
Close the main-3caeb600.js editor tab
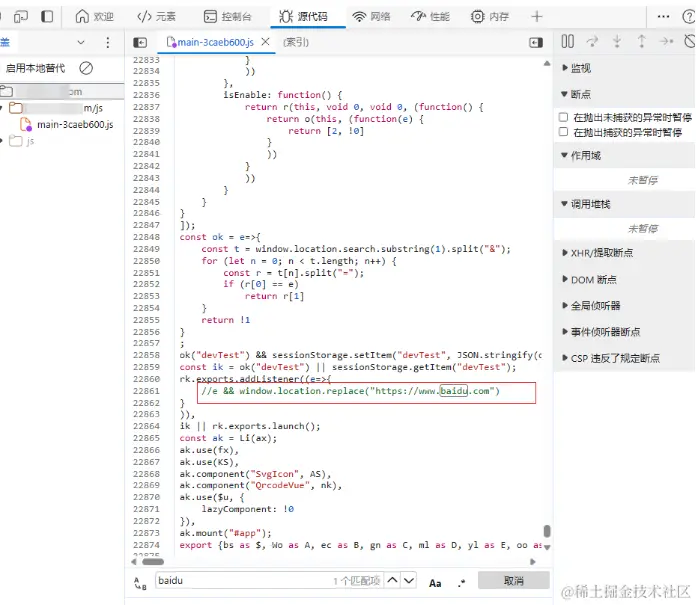pyautogui.click(x=265, y=42)
